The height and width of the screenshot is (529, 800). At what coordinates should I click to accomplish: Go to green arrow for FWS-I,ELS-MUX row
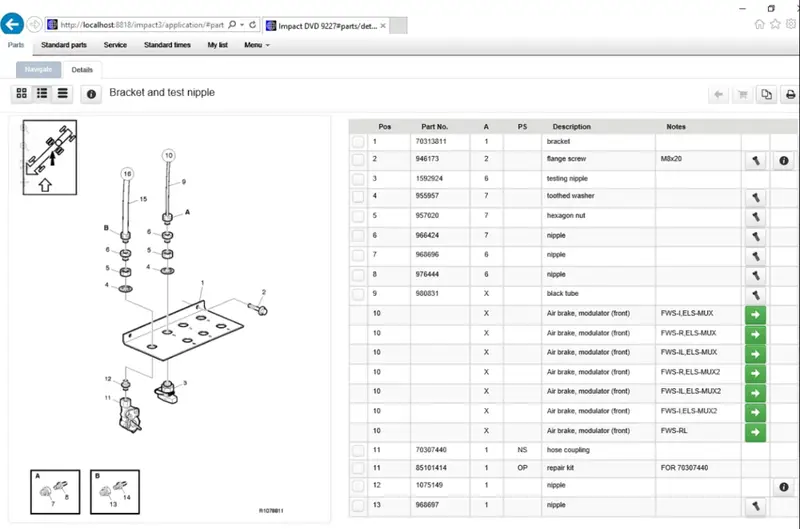click(x=756, y=315)
